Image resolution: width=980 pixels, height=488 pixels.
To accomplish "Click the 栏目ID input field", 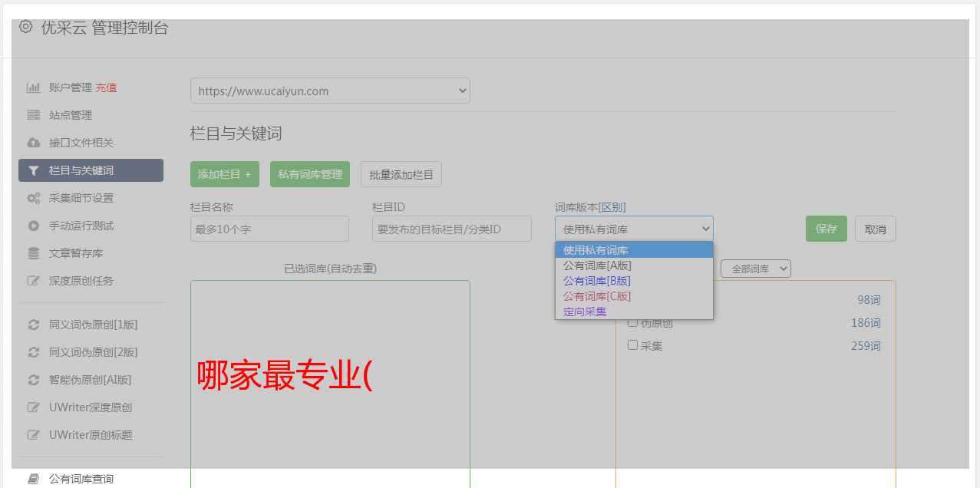I will [452, 229].
